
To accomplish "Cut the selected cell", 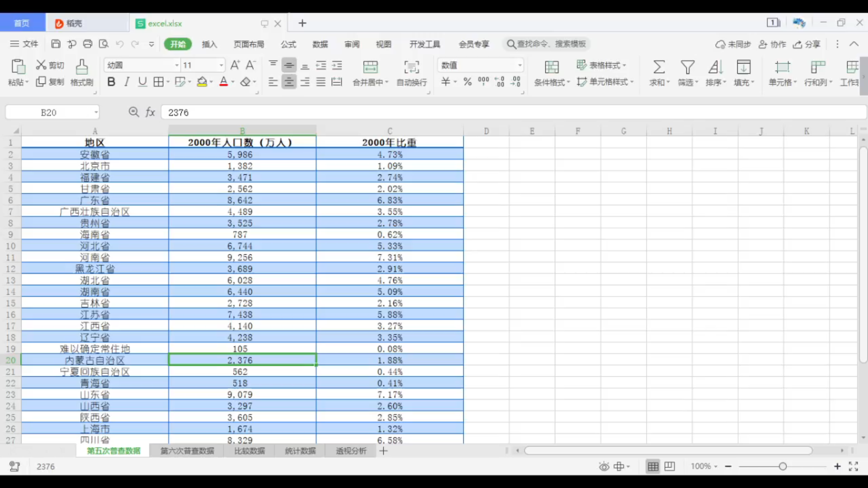I will tap(50, 65).
